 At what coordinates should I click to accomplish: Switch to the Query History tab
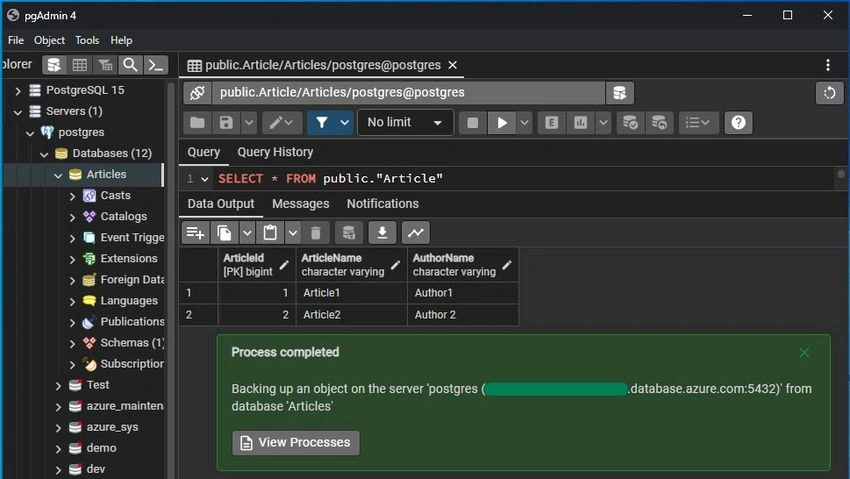click(275, 152)
